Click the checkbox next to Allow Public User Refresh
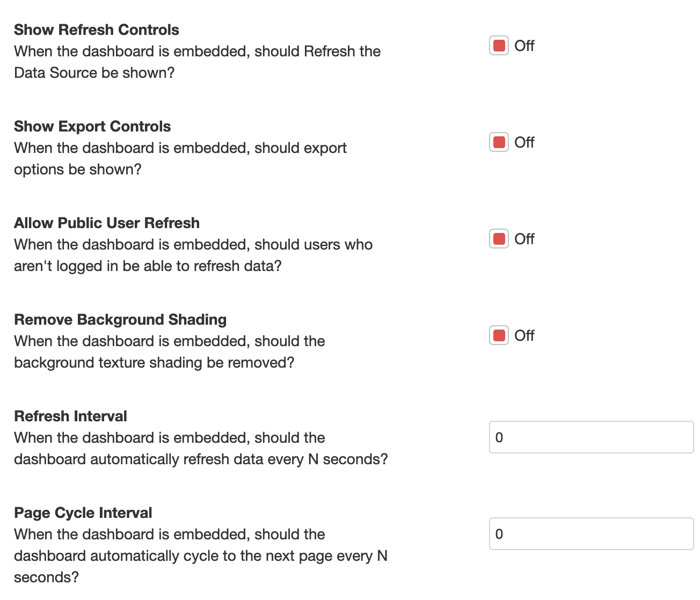This screenshot has height=600, width=700. point(498,239)
